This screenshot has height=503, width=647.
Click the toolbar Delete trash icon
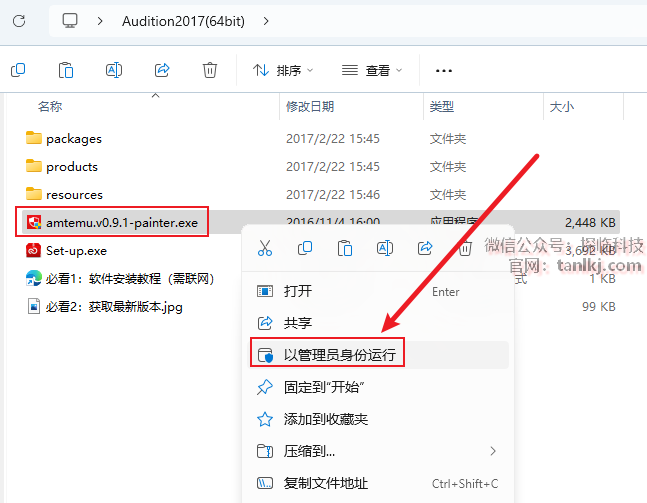click(210, 70)
